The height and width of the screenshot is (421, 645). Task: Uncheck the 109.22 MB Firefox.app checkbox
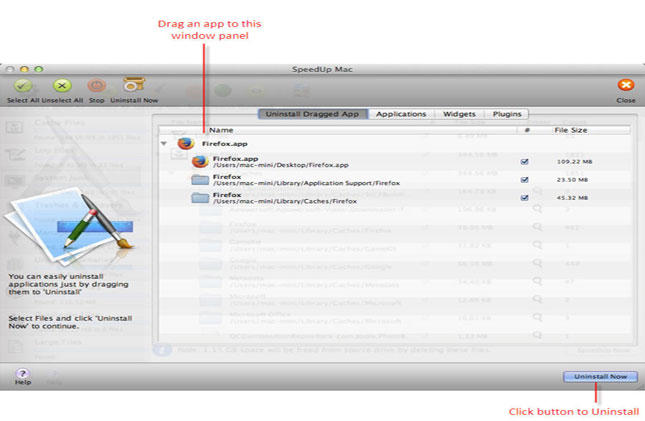tap(524, 162)
